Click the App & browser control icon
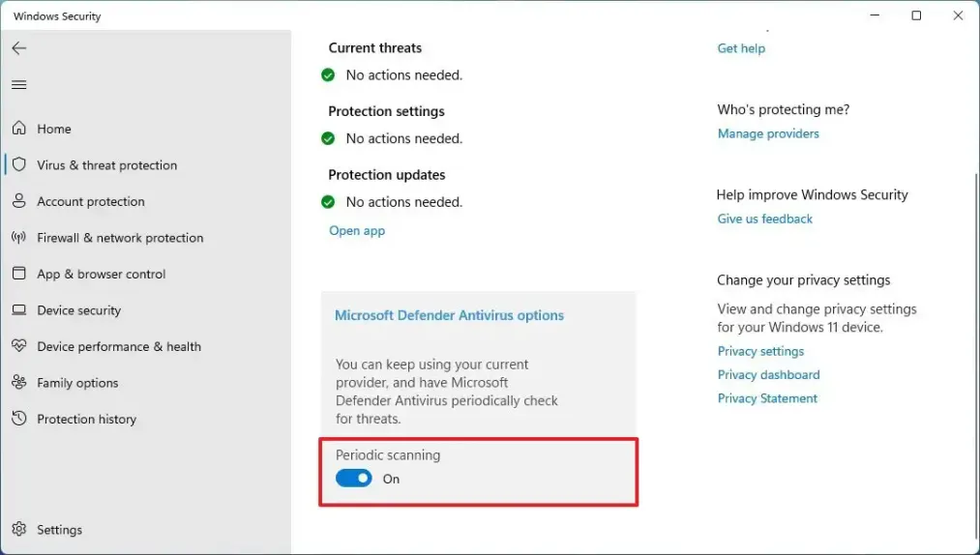The height and width of the screenshot is (555, 980). point(18,274)
